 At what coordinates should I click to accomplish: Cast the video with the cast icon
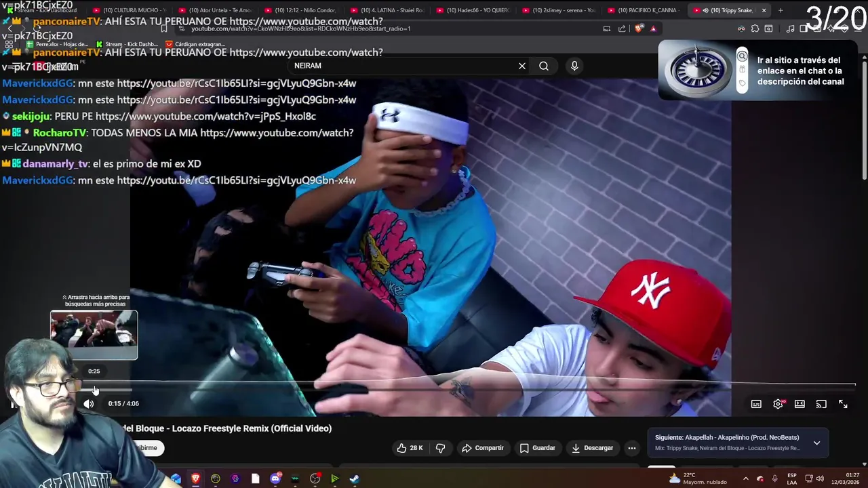tap(821, 404)
